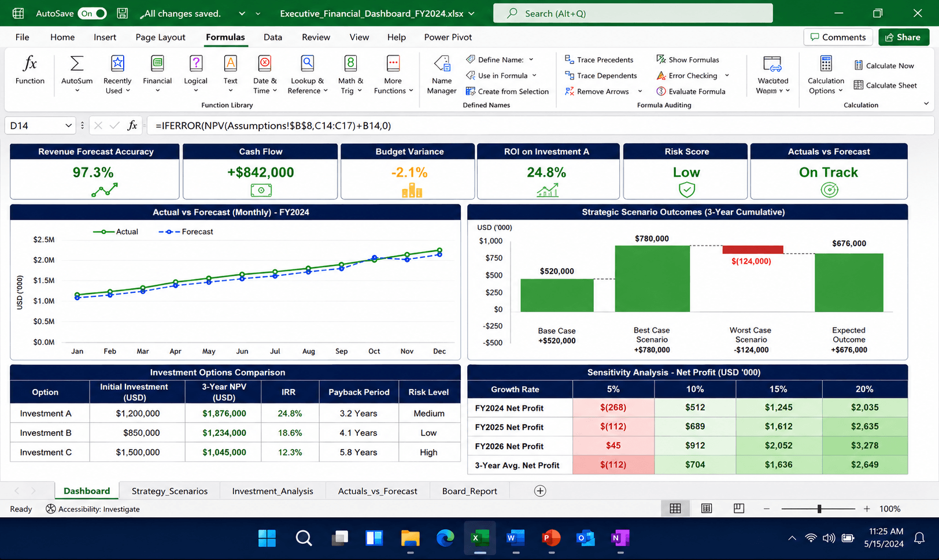
Task: Open Financial functions library
Action: pyautogui.click(x=157, y=74)
